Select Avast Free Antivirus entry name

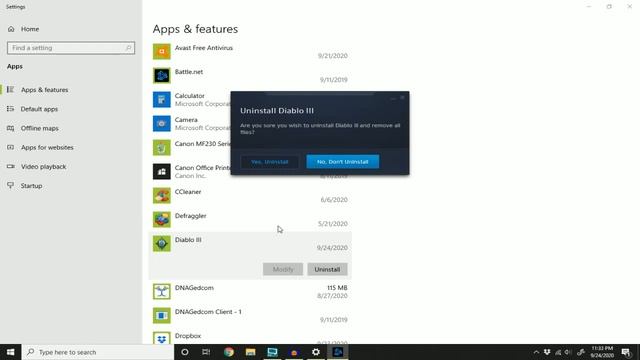[x=204, y=48]
